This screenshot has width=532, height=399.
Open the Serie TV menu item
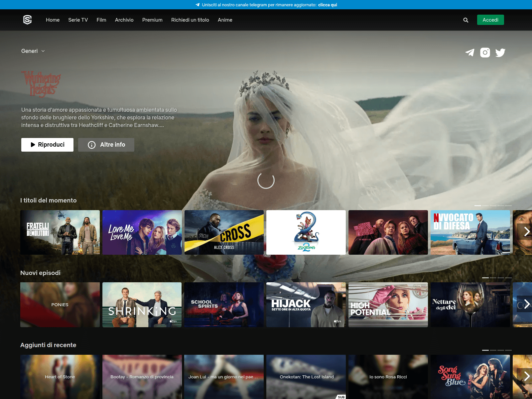click(78, 20)
